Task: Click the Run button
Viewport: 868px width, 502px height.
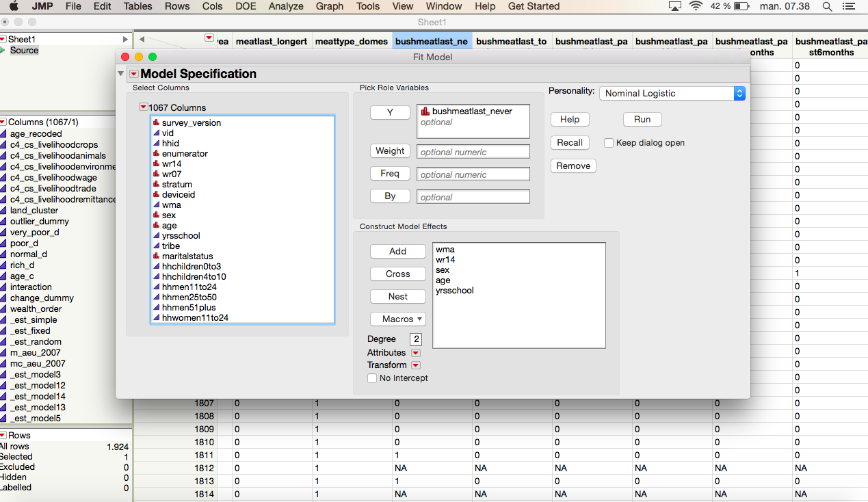Action: click(641, 119)
